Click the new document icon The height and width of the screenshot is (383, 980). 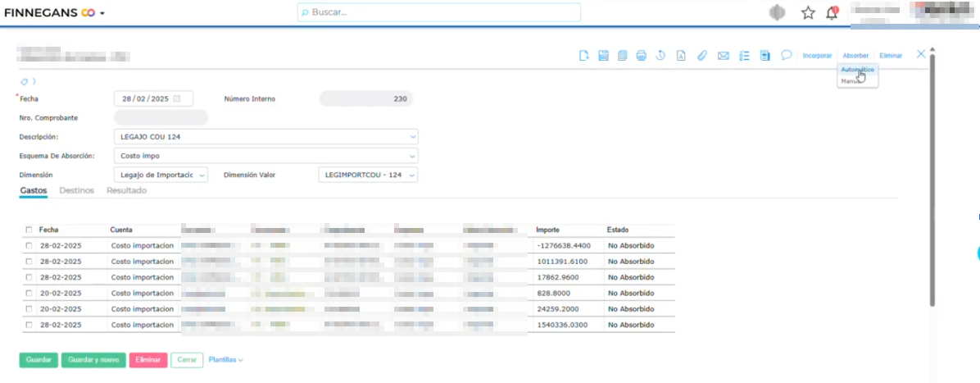pos(583,56)
